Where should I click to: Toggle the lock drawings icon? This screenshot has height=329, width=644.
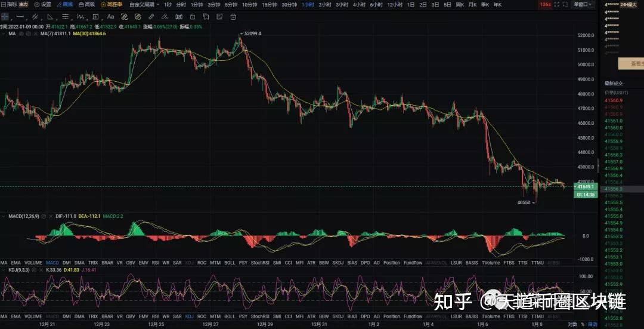[192, 17]
